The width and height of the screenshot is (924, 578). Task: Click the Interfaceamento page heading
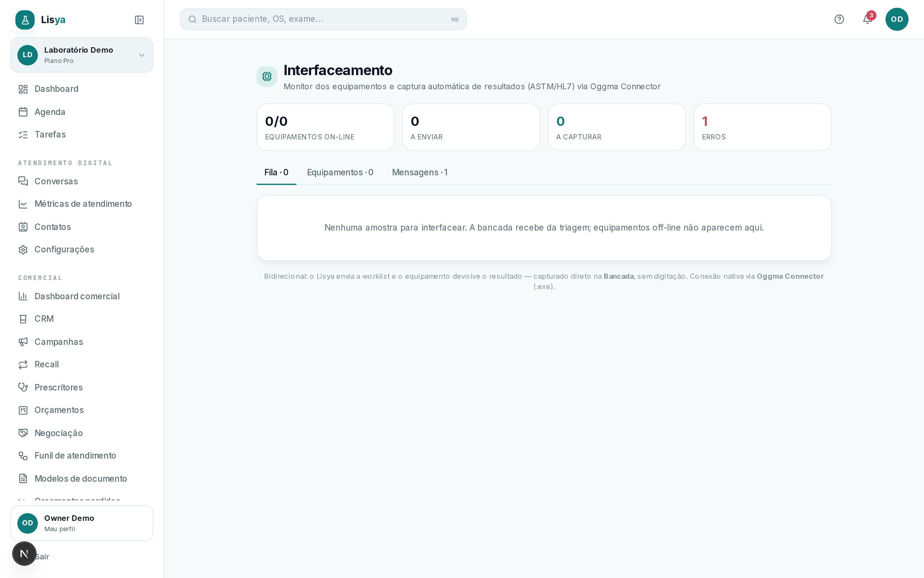pos(338,70)
